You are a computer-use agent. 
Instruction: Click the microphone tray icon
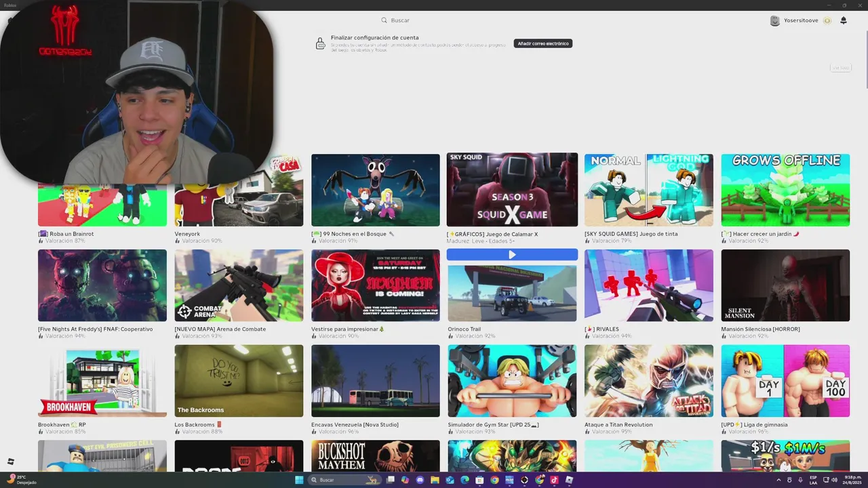(800, 480)
